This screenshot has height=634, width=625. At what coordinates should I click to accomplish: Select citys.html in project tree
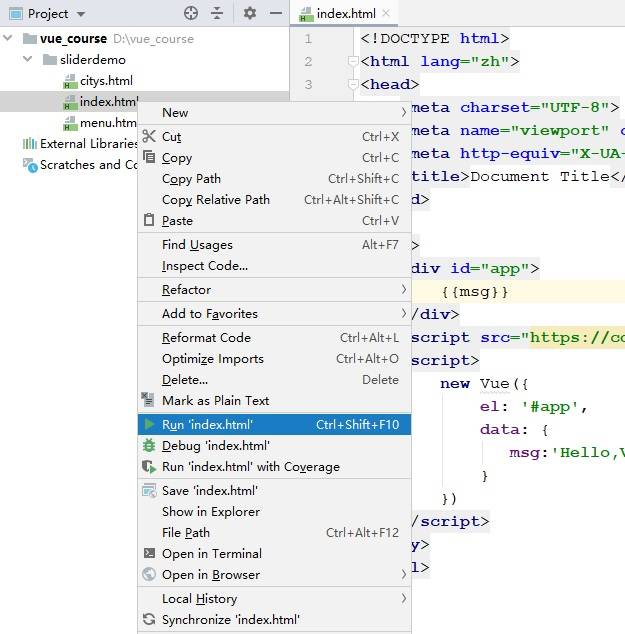click(105, 81)
